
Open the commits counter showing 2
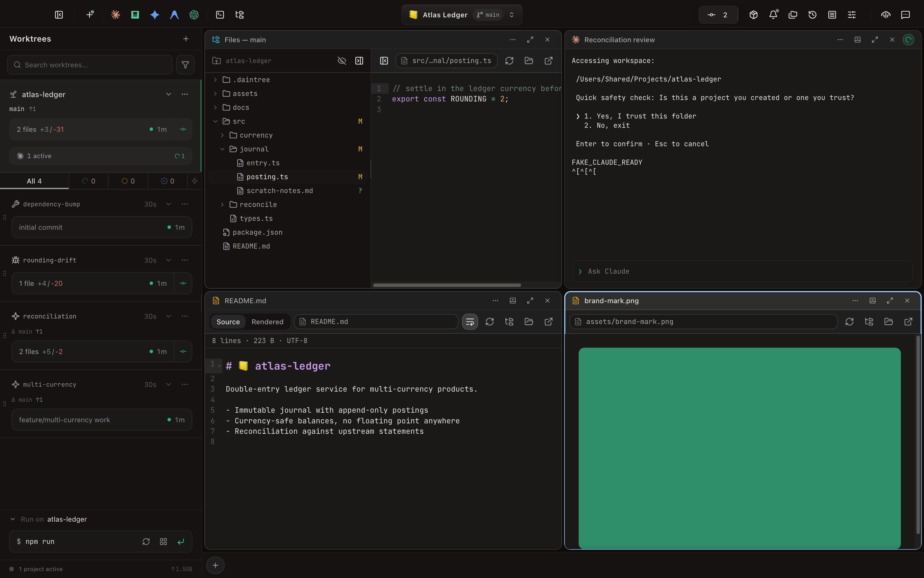[718, 14]
